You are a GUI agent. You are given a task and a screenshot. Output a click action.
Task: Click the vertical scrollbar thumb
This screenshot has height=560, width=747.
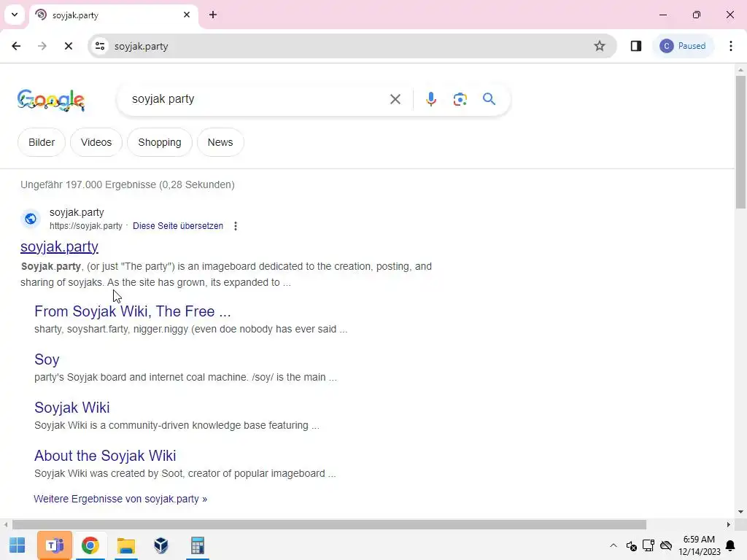(740, 142)
